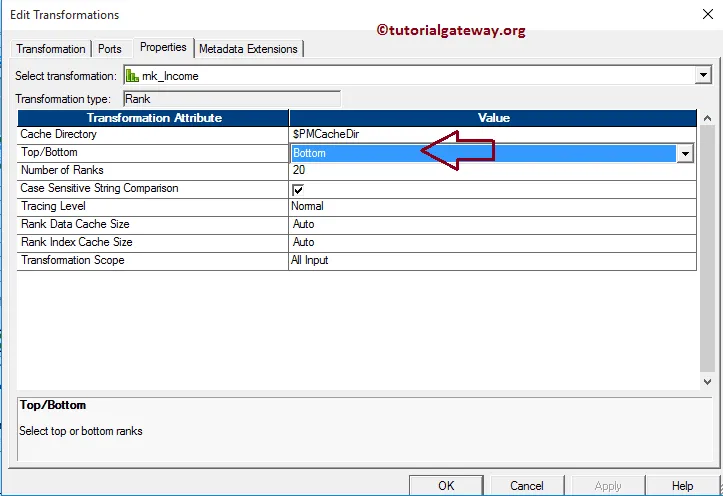Switch to the Transformation tab
The image size is (723, 496).
[51, 49]
